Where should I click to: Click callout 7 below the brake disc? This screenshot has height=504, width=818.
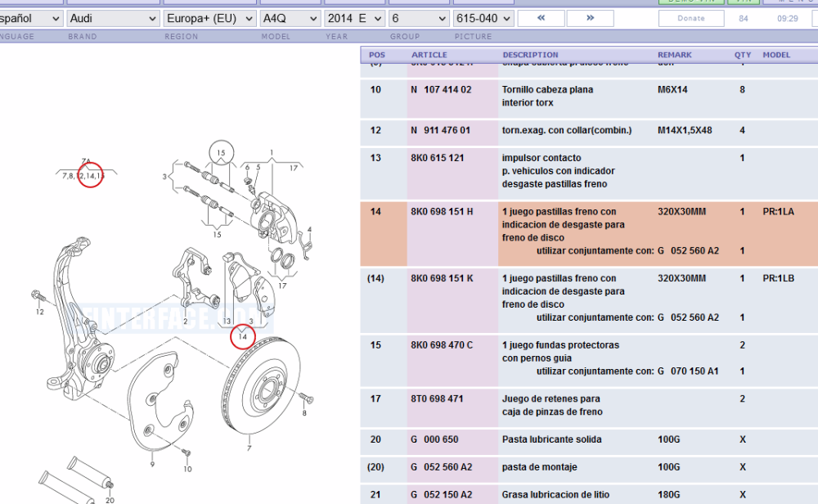coord(249,448)
